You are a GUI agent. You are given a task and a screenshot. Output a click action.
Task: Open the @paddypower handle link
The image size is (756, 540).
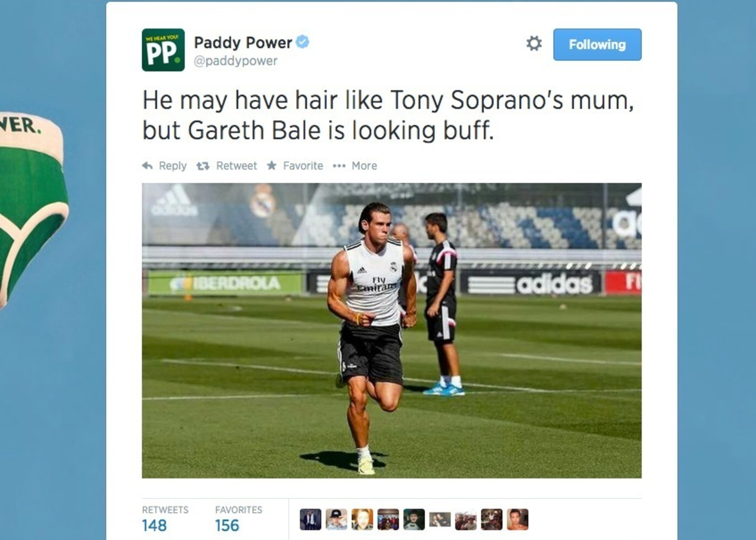click(235, 61)
